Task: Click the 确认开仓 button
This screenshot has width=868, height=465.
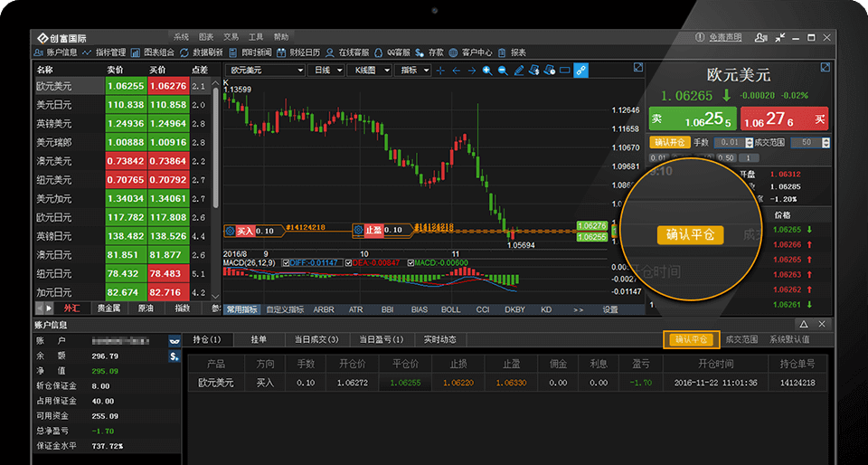Action: (x=669, y=143)
